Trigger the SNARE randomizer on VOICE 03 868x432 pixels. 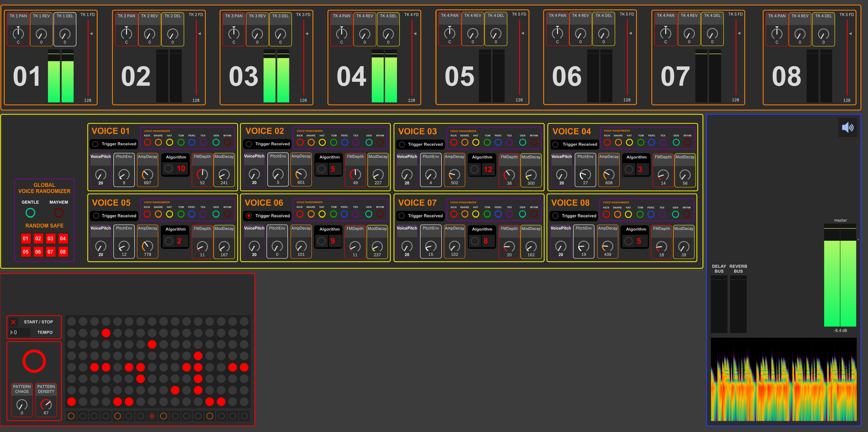(x=464, y=143)
